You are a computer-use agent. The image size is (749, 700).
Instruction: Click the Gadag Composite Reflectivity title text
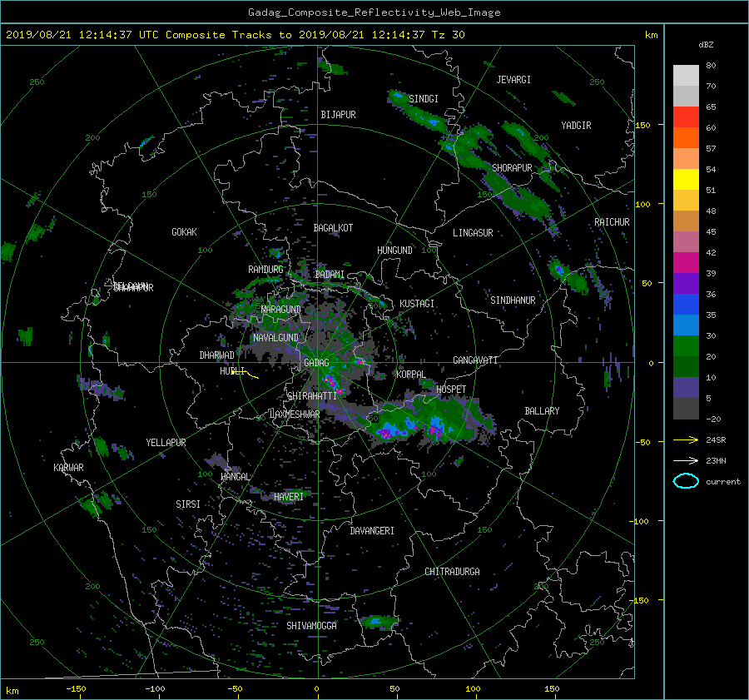point(374,12)
